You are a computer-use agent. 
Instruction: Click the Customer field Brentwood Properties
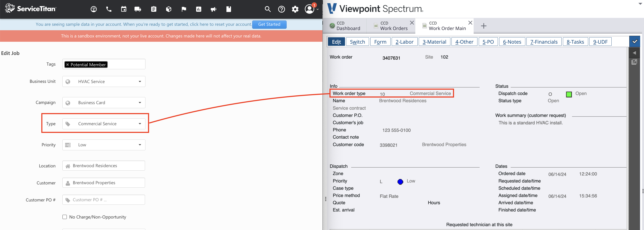(104, 183)
